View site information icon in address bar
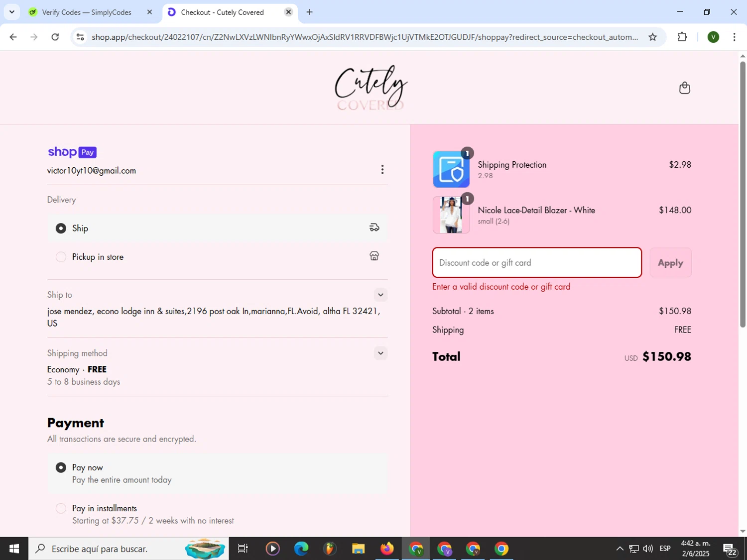The height and width of the screenshot is (560, 747). point(80,37)
